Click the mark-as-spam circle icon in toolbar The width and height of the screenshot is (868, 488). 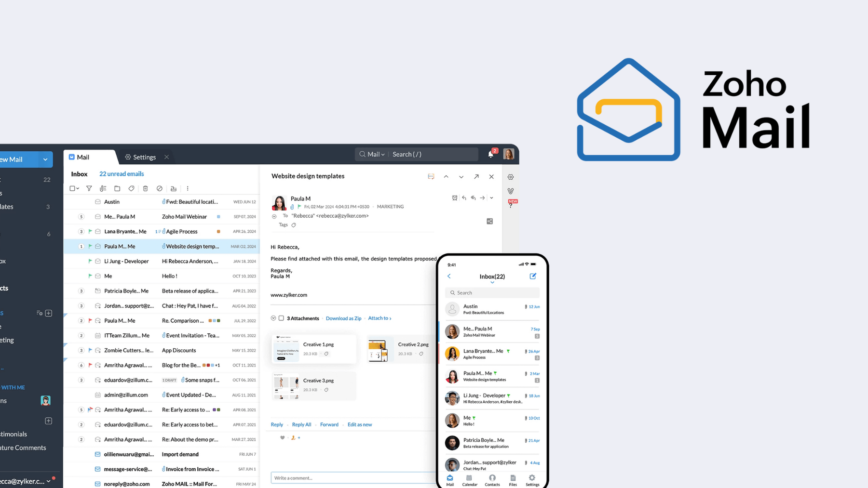click(160, 188)
